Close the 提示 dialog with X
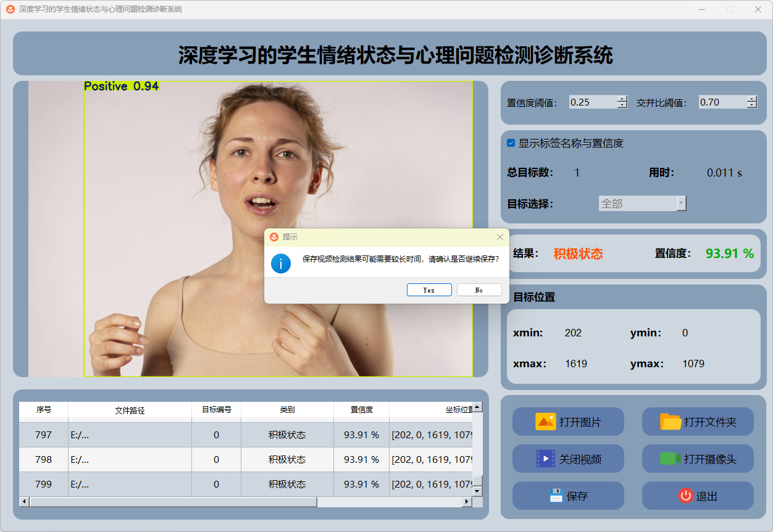 [x=500, y=237]
